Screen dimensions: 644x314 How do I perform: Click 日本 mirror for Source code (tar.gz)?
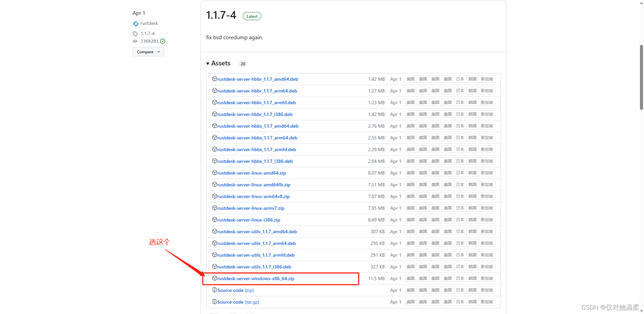coord(460,302)
